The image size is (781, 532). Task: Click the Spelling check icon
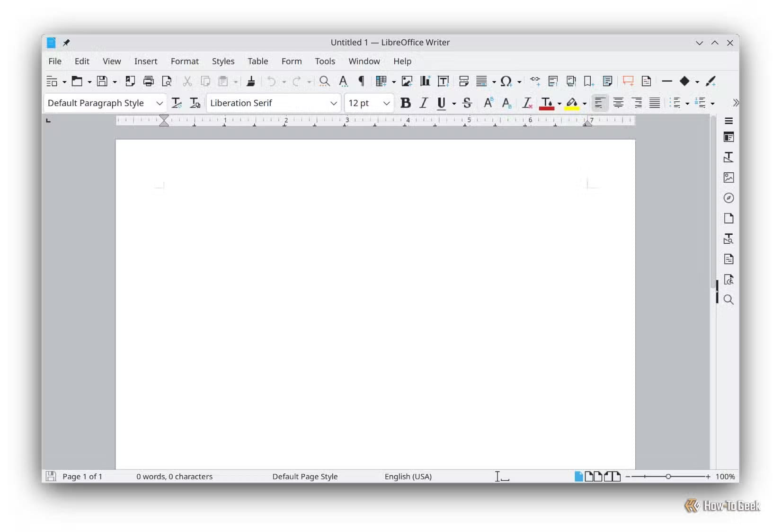343,81
